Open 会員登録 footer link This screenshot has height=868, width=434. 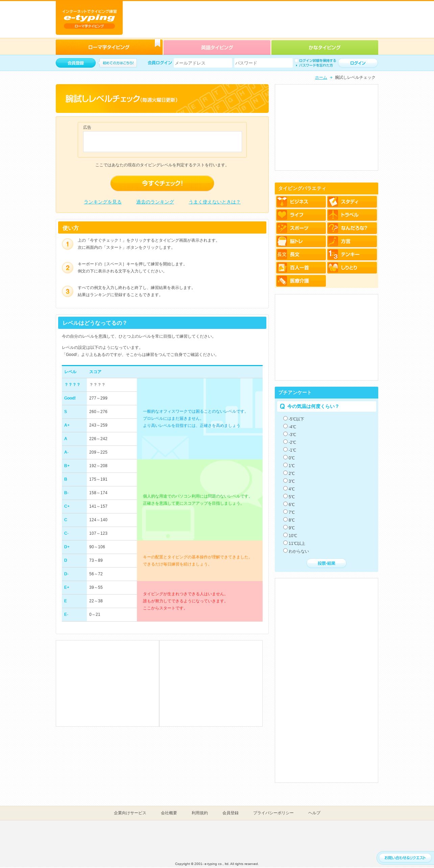(231, 813)
